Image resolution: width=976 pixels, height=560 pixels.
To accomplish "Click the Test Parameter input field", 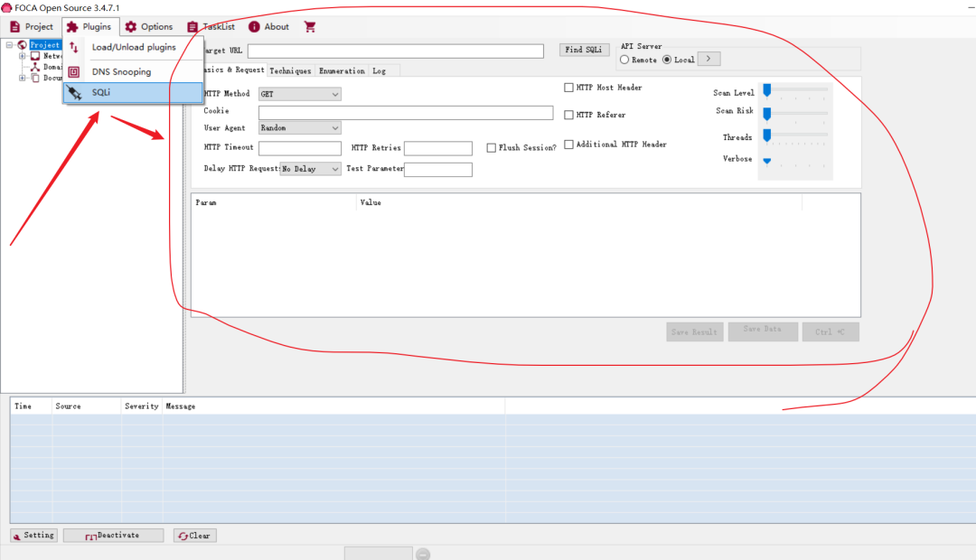I will [438, 169].
